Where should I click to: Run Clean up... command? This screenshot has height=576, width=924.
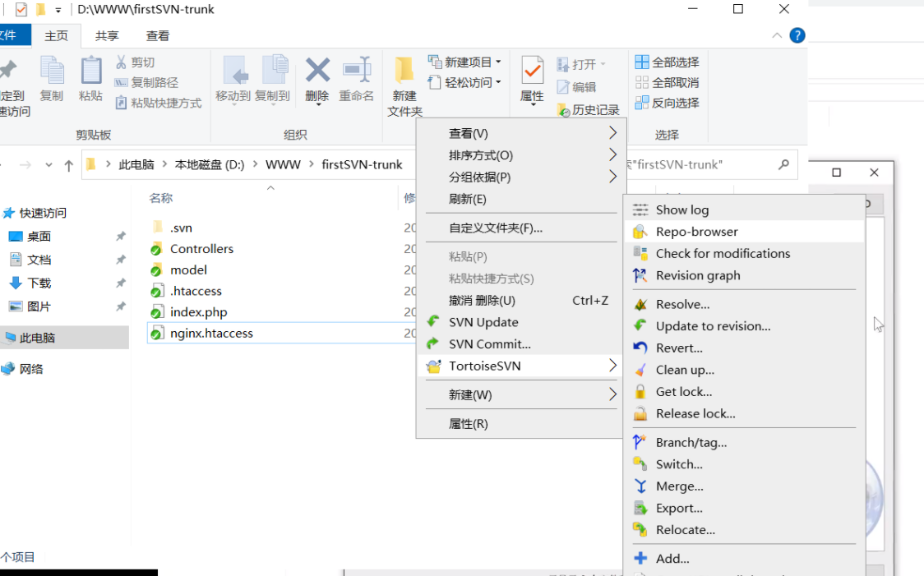(x=744, y=369)
